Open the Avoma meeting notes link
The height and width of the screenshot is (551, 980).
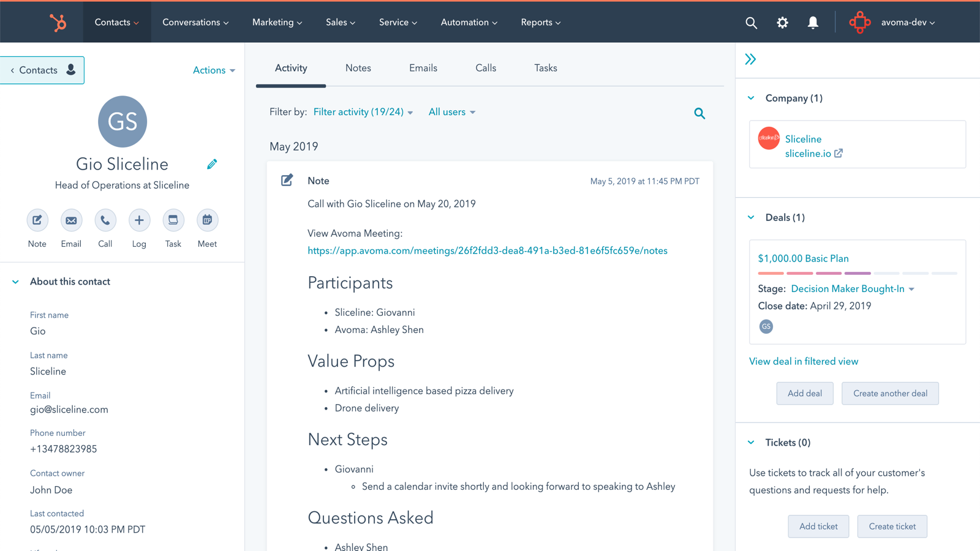coord(488,250)
